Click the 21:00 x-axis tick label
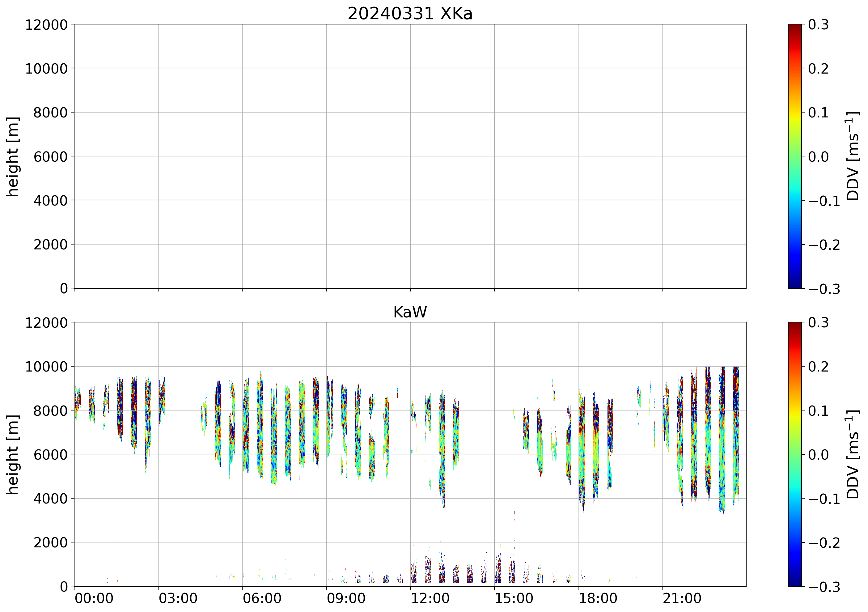Viewport: 868px width, 612px height. tap(682, 599)
